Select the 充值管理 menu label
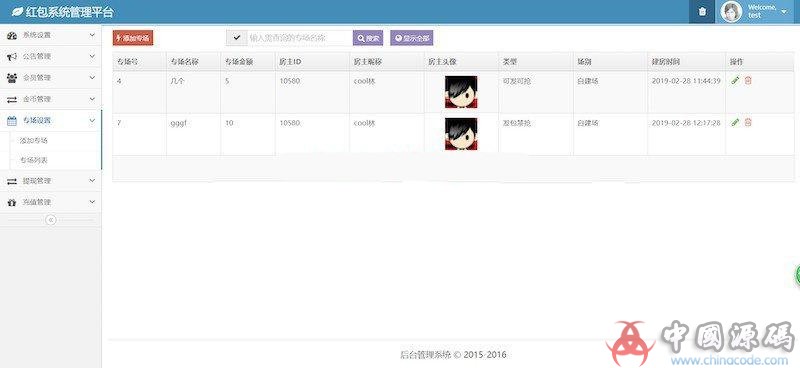Image resolution: width=800 pixels, height=368 pixels. point(37,202)
